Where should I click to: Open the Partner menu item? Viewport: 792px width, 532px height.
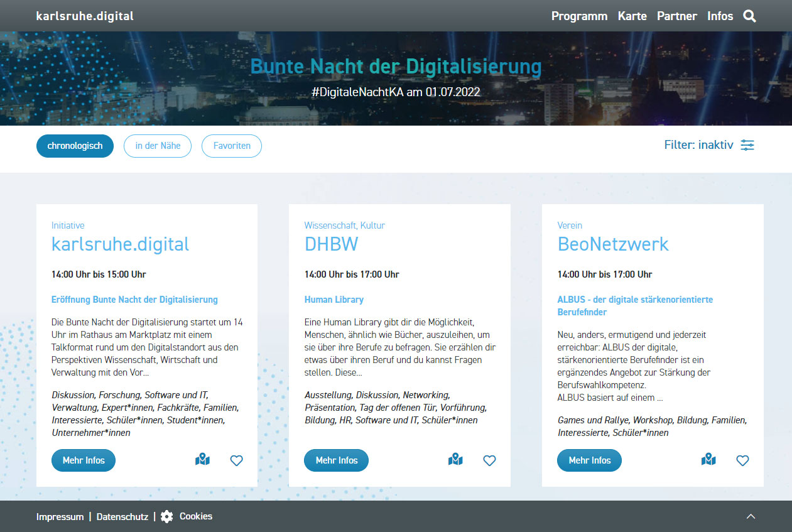point(677,16)
